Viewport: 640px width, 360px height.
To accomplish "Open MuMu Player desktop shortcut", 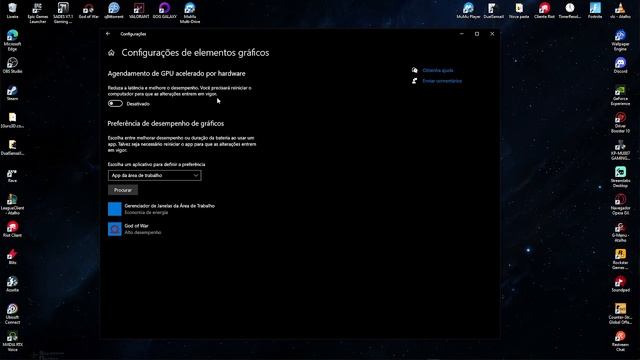I will tap(468, 11).
